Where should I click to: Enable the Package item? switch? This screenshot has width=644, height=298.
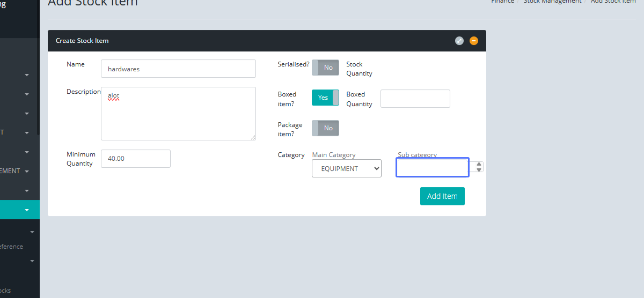click(325, 128)
